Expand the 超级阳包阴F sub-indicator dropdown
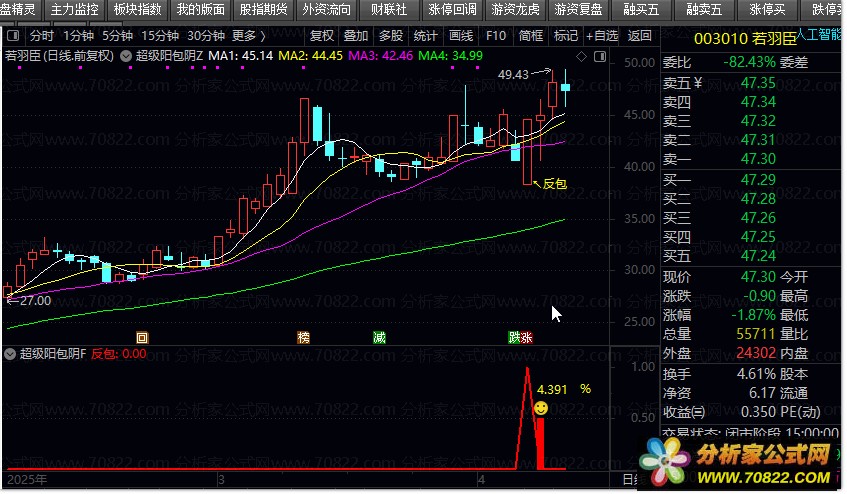Screen dimensions: 847x494 [10, 354]
